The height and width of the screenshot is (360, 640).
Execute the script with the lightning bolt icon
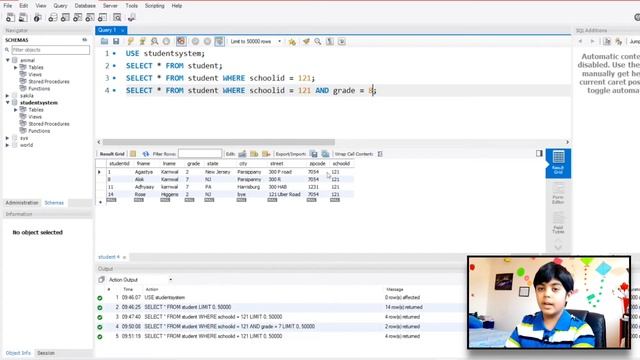click(x=130, y=41)
